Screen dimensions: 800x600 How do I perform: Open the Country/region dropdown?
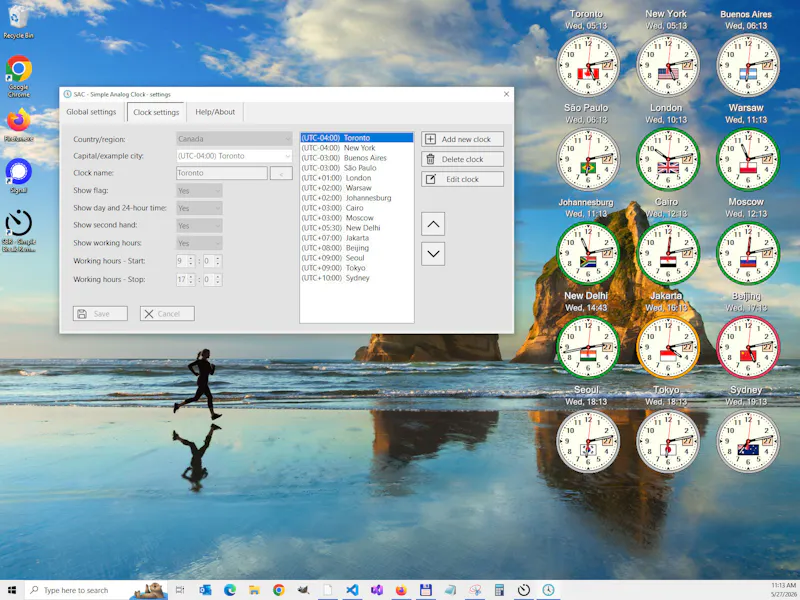234,139
